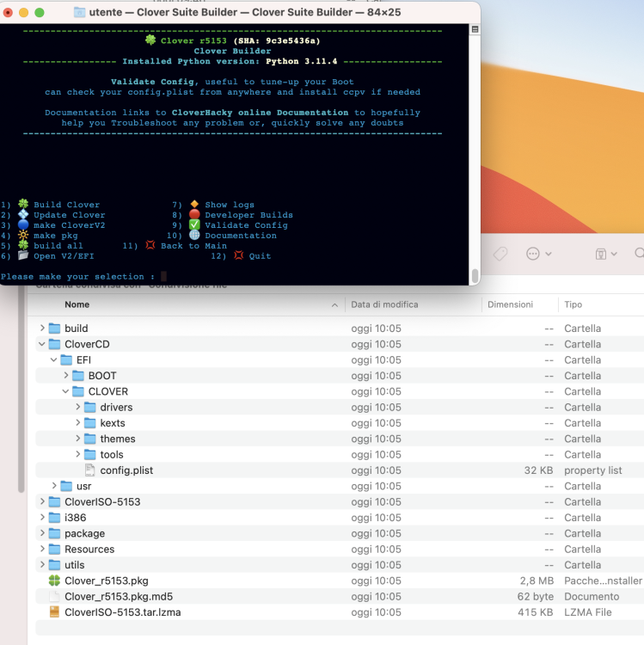
Task: Click the build all clover icon
Action: [x=23, y=245]
